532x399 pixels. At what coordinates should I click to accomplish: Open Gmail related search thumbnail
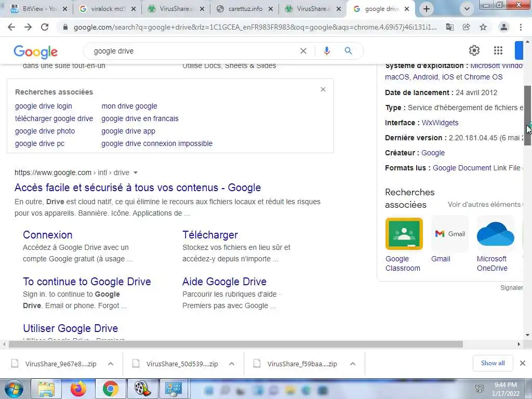pos(450,234)
